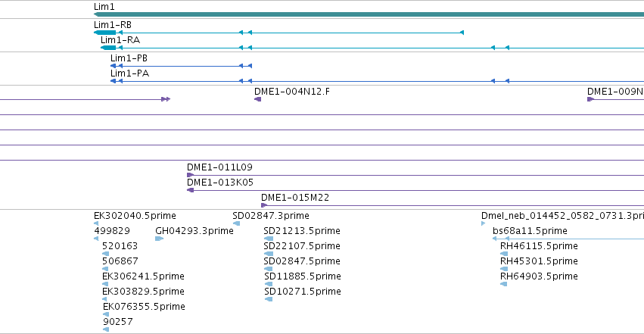Click the EK306241.5prime EST label
Viewport: 644px width, 334px height.
[143, 276]
